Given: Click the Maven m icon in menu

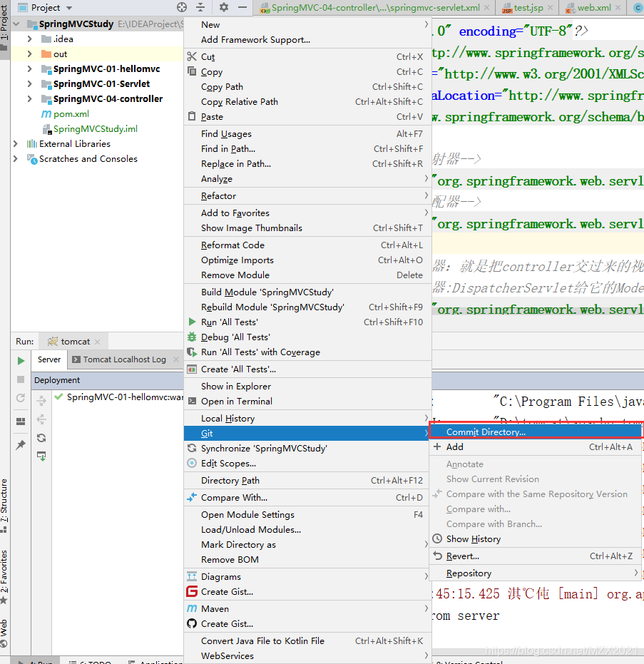Looking at the screenshot, I should click(x=192, y=608).
